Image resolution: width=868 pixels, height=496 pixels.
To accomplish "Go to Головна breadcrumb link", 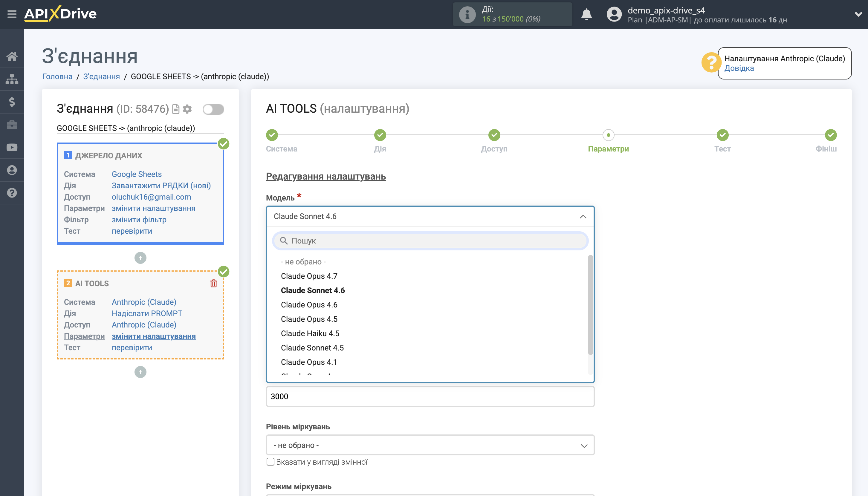I will coord(57,76).
